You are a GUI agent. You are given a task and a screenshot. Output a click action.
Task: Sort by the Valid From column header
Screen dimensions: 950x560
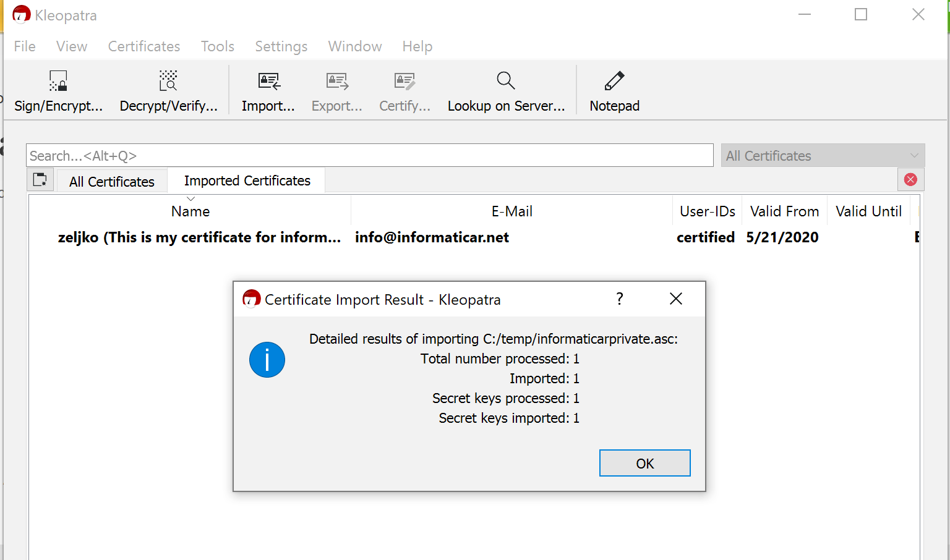784,211
